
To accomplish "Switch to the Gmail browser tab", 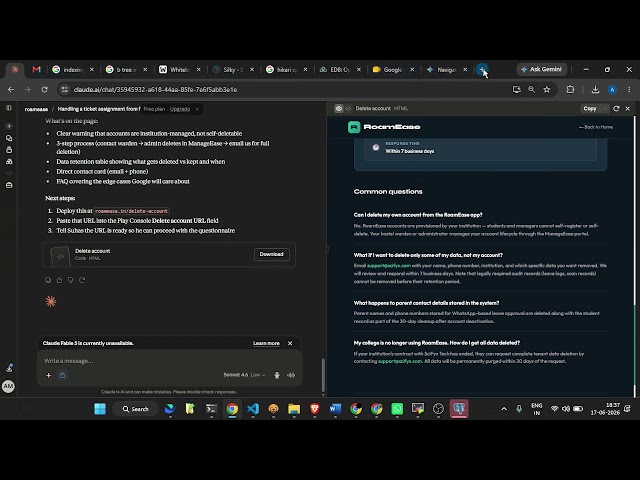I will tap(36, 69).
